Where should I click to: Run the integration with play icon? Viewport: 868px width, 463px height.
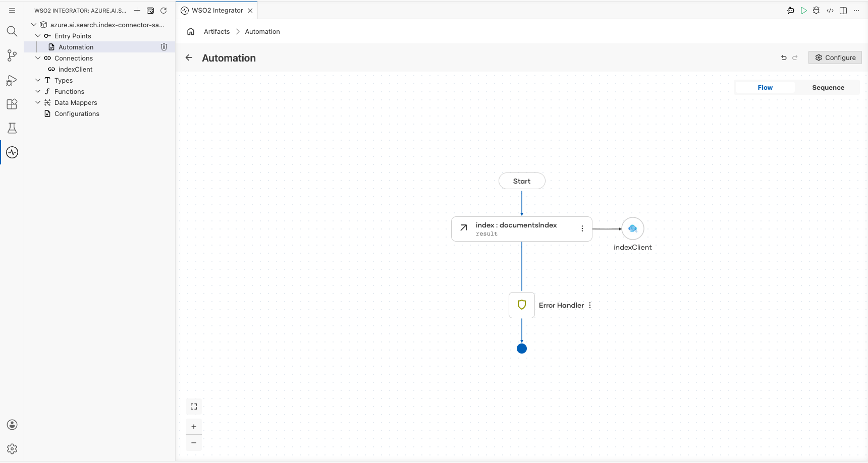[x=803, y=10]
